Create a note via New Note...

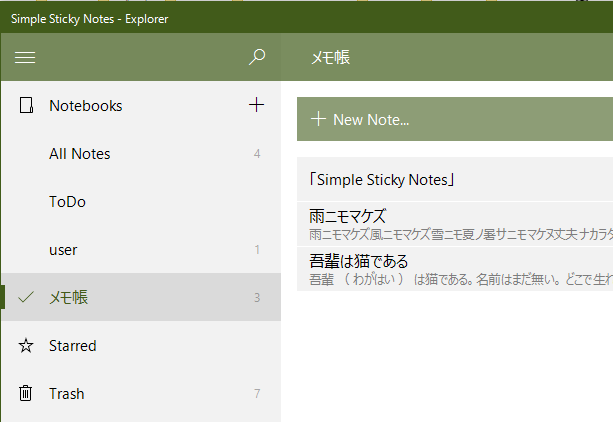455,119
